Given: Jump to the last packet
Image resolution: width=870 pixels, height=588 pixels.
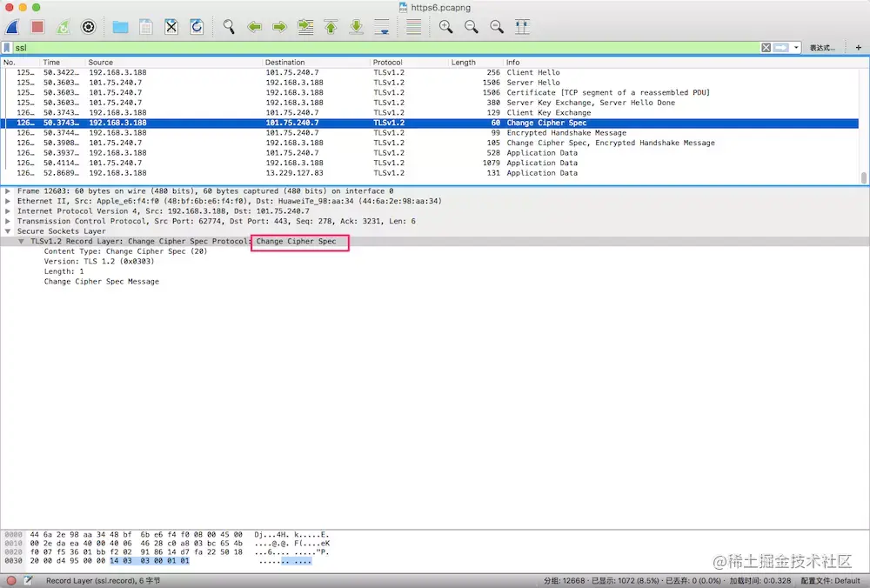Looking at the screenshot, I should coord(356,27).
